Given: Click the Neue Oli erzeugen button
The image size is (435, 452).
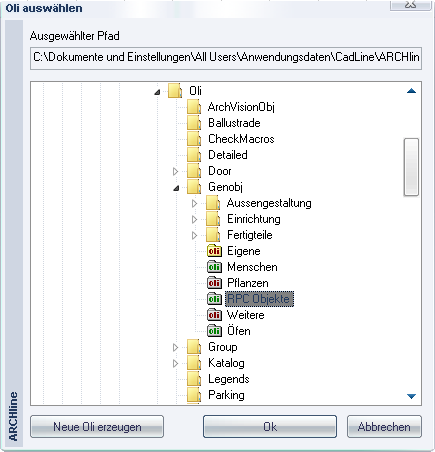Looking at the screenshot, I should click(x=97, y=427).
